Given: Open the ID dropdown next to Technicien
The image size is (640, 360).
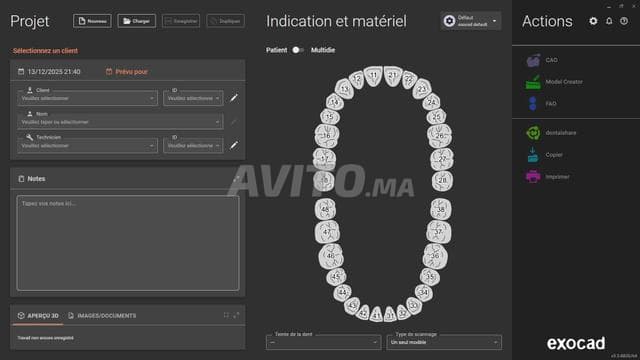Looking at the screenshot, I should click(193, 145).
